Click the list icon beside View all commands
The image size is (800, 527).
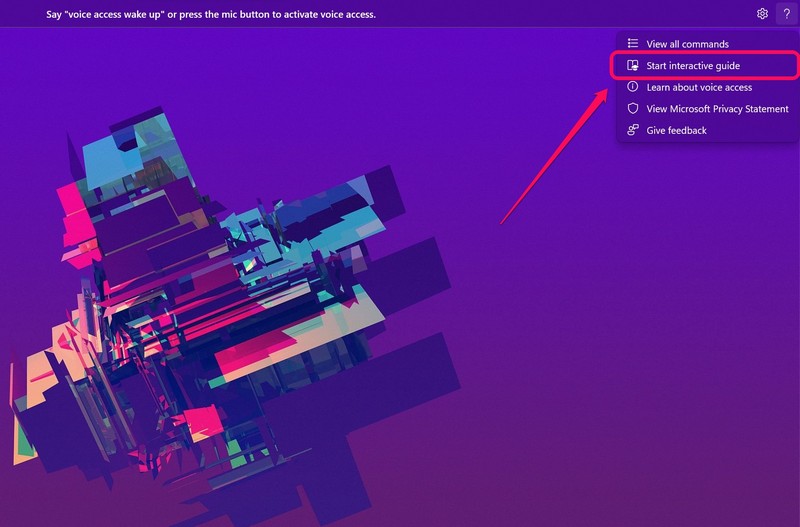(632, 44)
